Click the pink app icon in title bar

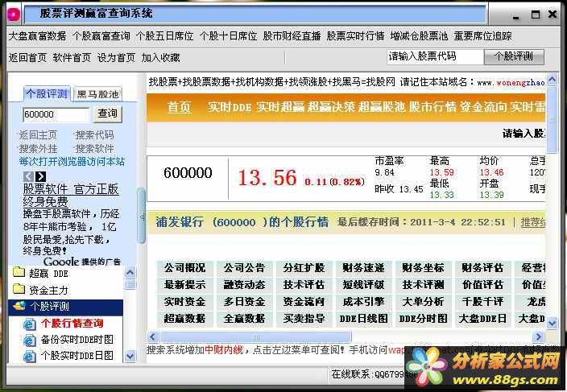[14, 14]
